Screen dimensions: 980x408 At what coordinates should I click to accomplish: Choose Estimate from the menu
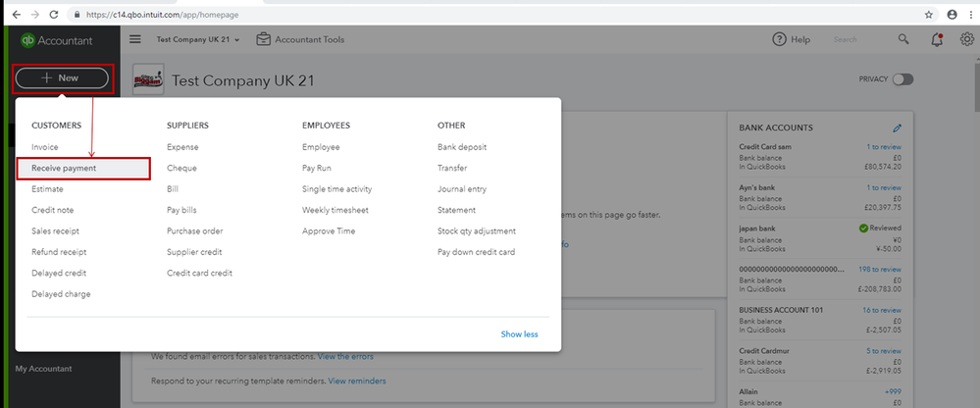click(x=47, y=188)
